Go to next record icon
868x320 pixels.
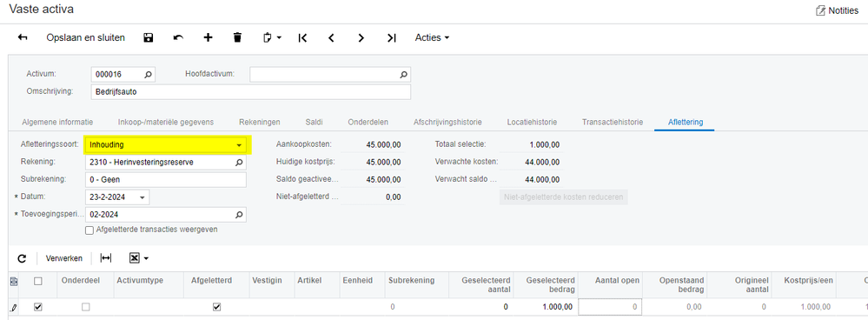(361, 37)
